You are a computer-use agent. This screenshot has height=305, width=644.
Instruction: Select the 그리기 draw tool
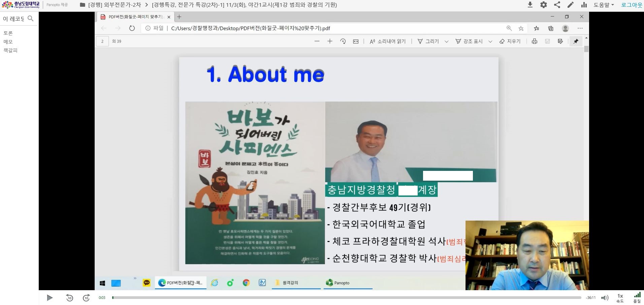(428, 41)
